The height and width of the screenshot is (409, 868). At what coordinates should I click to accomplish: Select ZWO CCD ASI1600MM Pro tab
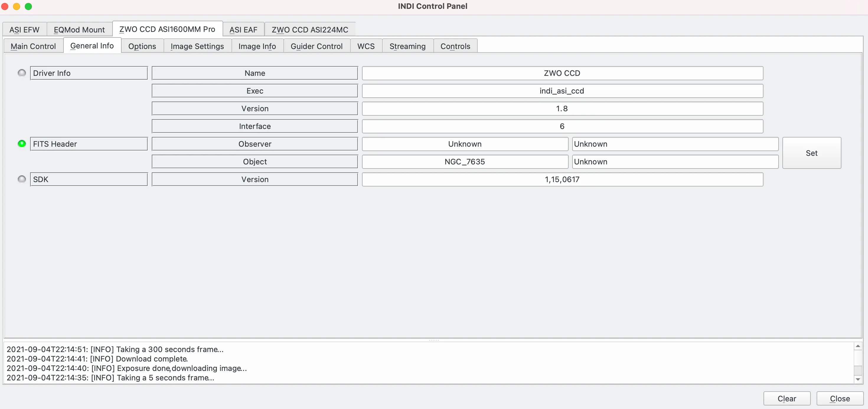point(167,29)
